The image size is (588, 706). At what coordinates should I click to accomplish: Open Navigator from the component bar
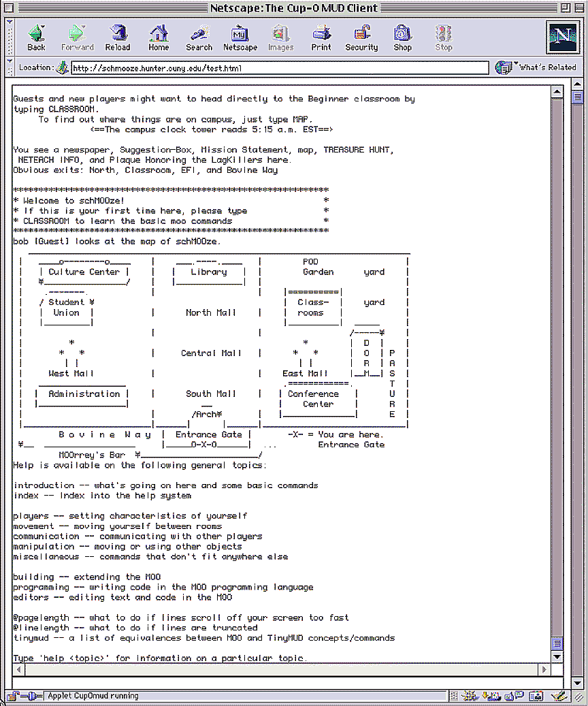click(x=470, y=696)
